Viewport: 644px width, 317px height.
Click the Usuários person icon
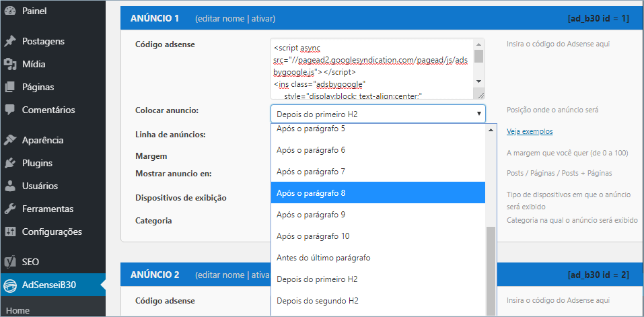(x=10, y=186)
